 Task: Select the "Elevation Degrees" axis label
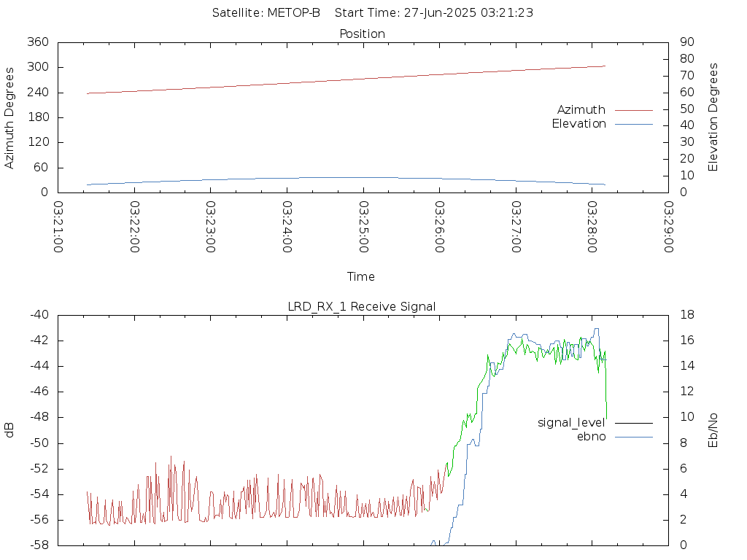click(713, 117)
